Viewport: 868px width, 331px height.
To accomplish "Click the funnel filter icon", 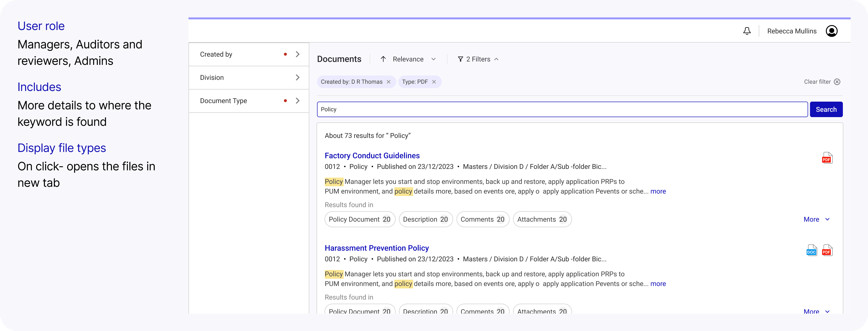I will coord(460,59).
